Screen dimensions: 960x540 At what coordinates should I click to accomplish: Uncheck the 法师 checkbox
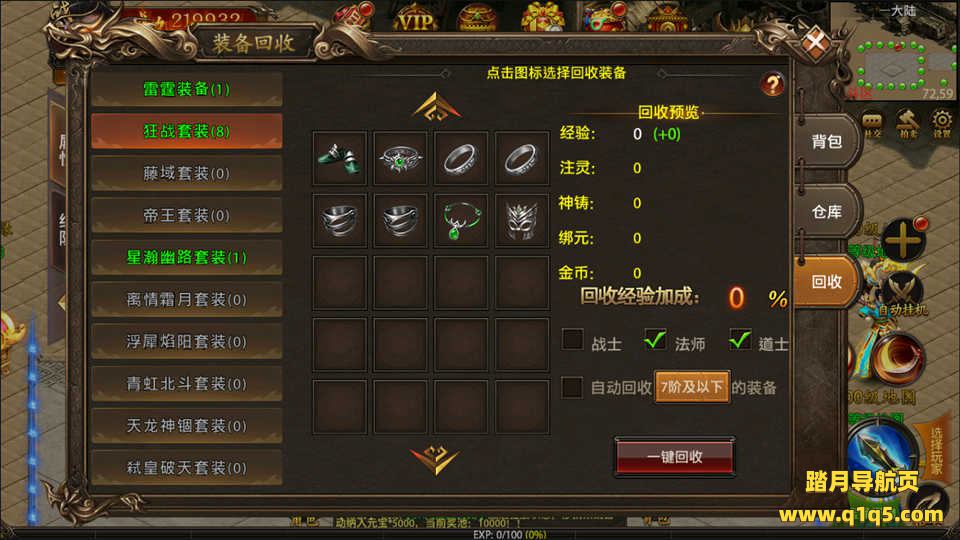[x=655, y=339]
